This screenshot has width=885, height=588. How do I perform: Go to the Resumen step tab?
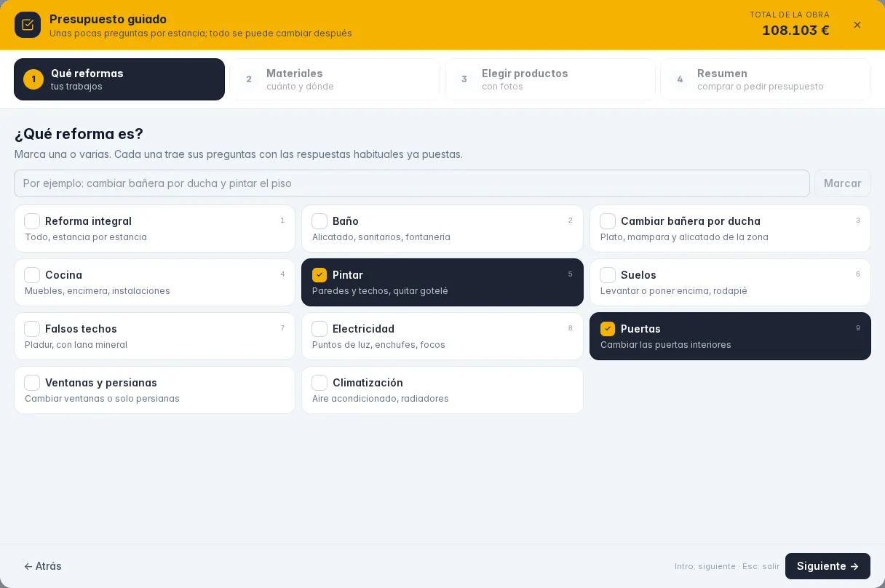tap(766, 79)
